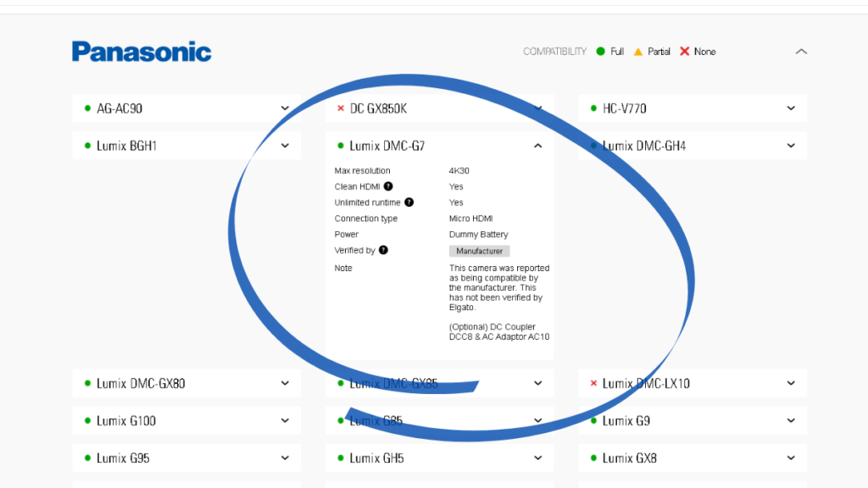Select the Lumix DMC-G7 title
This screenshot has width=868, height=488.
point(387,146)
